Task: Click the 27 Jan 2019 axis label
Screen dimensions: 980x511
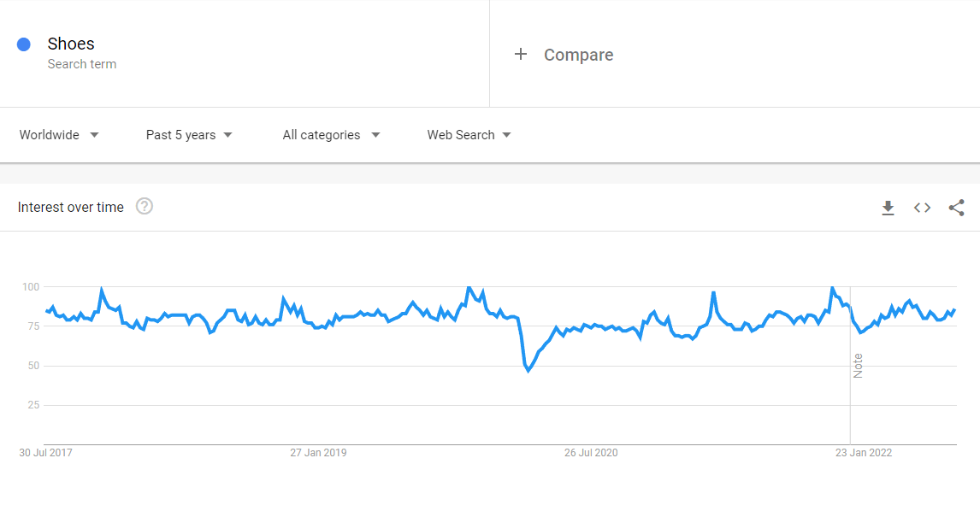Action: (318, 453)
